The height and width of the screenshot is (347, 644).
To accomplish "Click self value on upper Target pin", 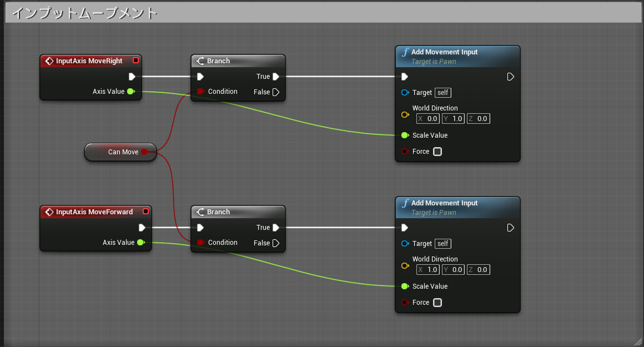I will click(x=443, y=93).
